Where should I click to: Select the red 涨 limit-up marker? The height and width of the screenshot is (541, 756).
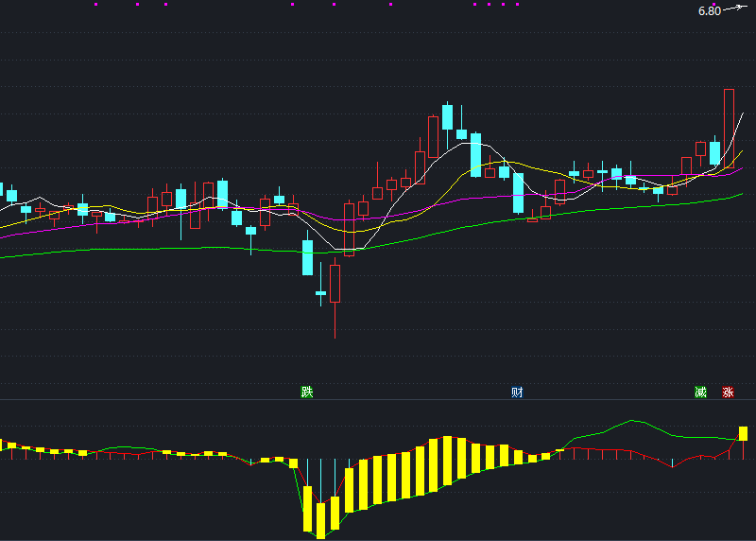click(728, 392)
